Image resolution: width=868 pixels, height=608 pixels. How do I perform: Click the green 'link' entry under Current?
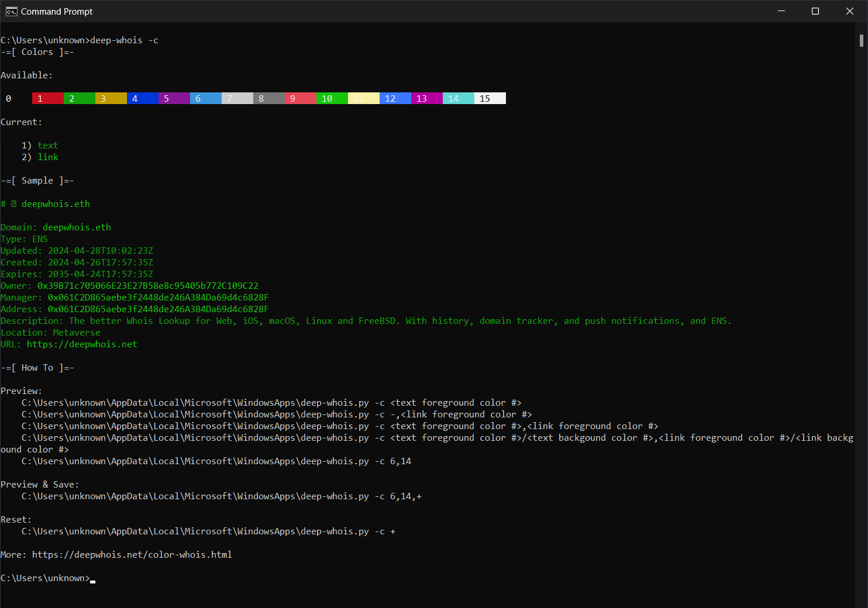(47, 157)
